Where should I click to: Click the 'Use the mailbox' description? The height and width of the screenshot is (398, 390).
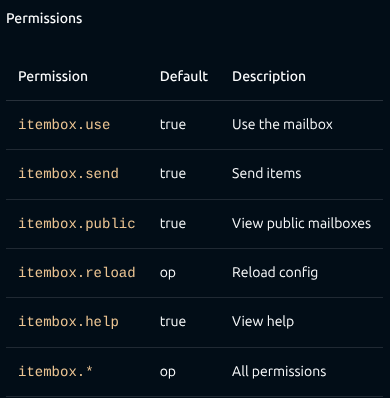click(x=282, y=124)
